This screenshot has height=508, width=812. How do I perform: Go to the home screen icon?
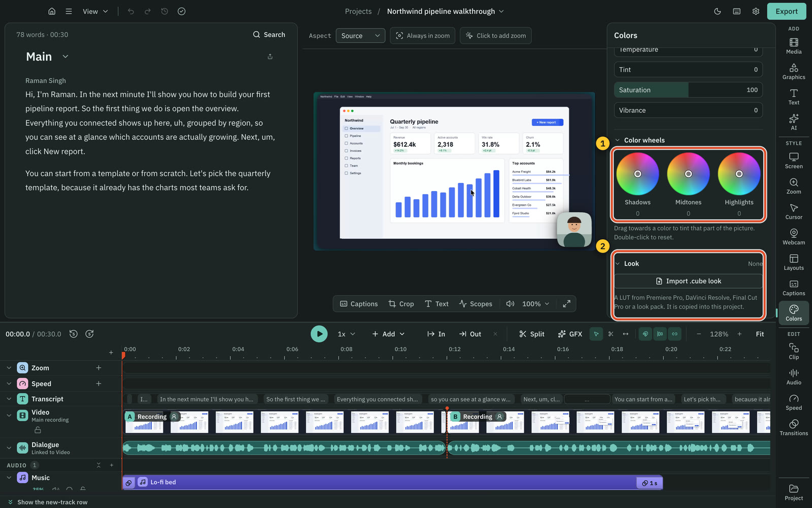click(x=52, y=11)
